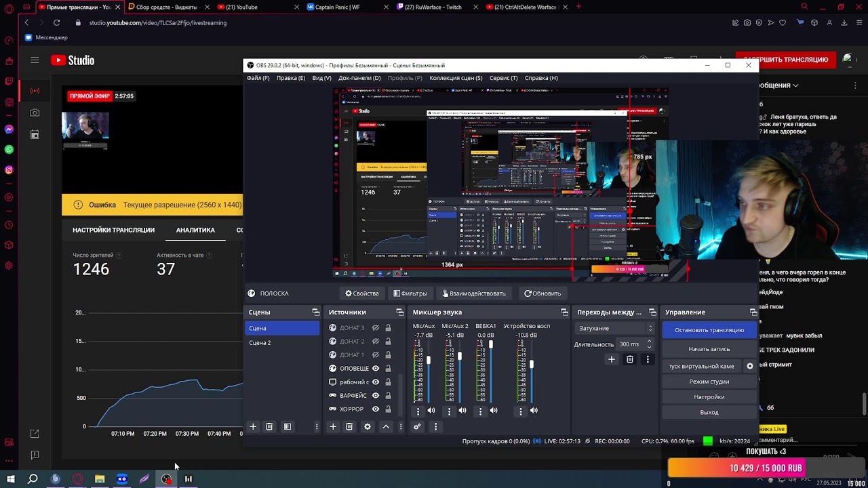This screenshot has height=488, width=868.
Task: Open Audio Mixer three-dot menu
Action: click(435, 426)
